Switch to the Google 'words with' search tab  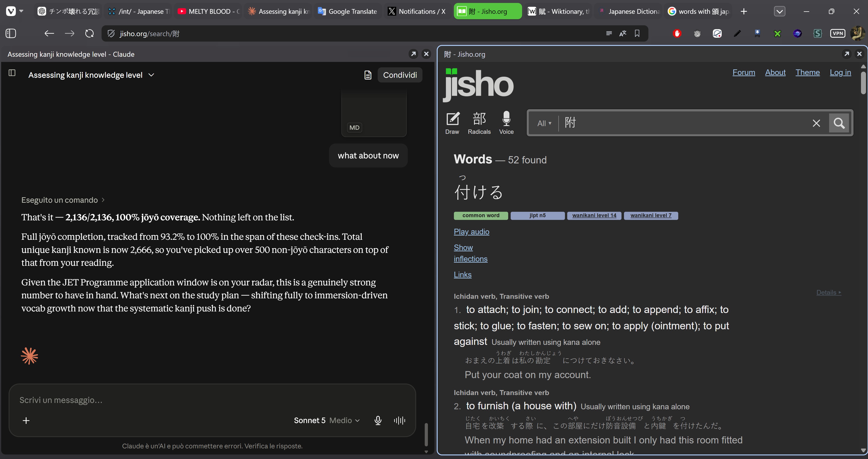click(698, 12)
